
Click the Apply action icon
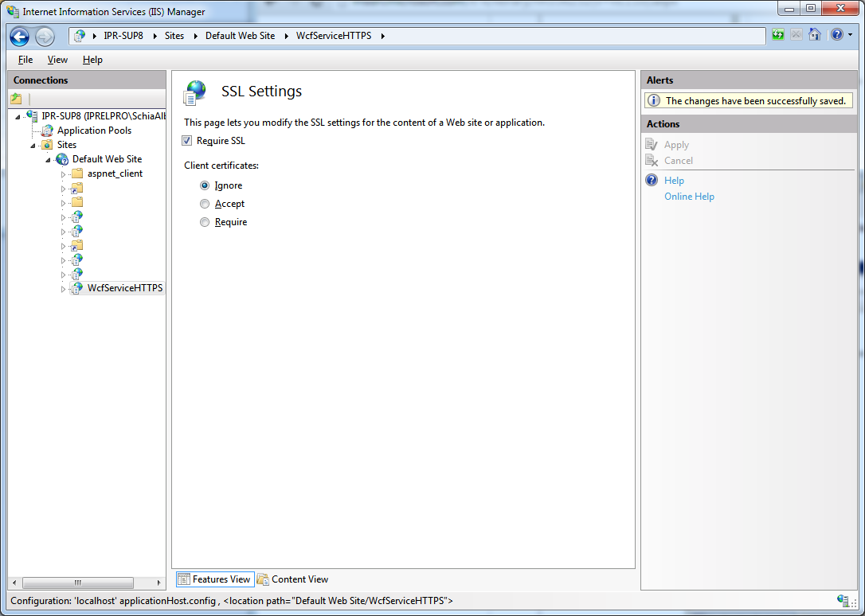(x=652, y=144)
